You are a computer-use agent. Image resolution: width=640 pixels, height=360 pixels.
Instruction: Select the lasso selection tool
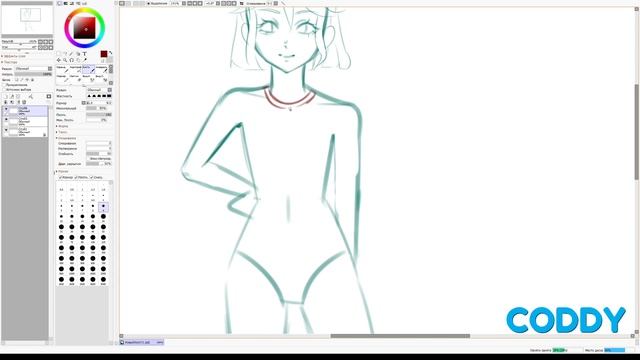(x=65, y=53)
